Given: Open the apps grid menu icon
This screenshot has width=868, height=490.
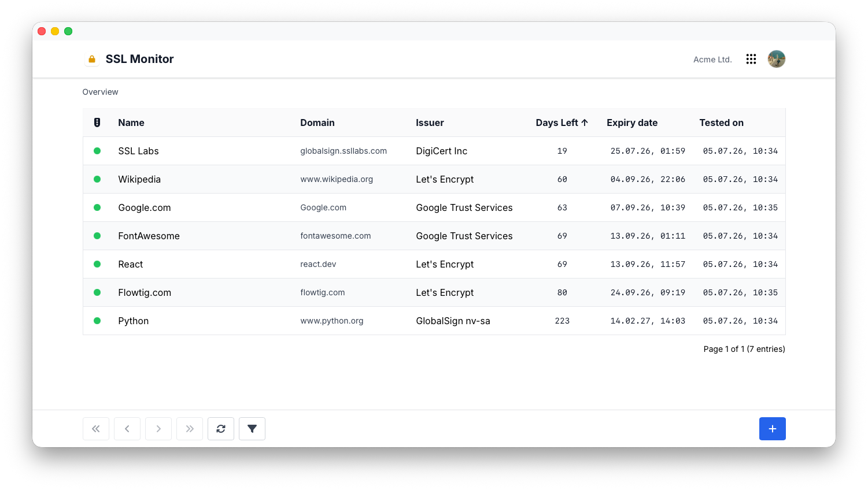Looking at the screenshot, I should click(751, 59).
